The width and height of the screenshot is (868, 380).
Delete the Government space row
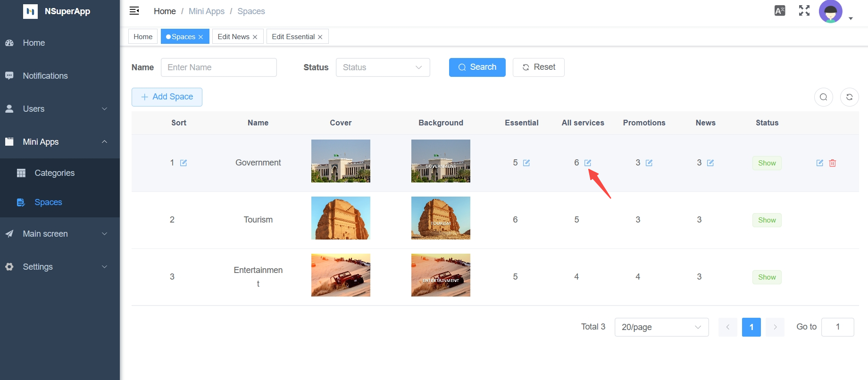point(833,163)
